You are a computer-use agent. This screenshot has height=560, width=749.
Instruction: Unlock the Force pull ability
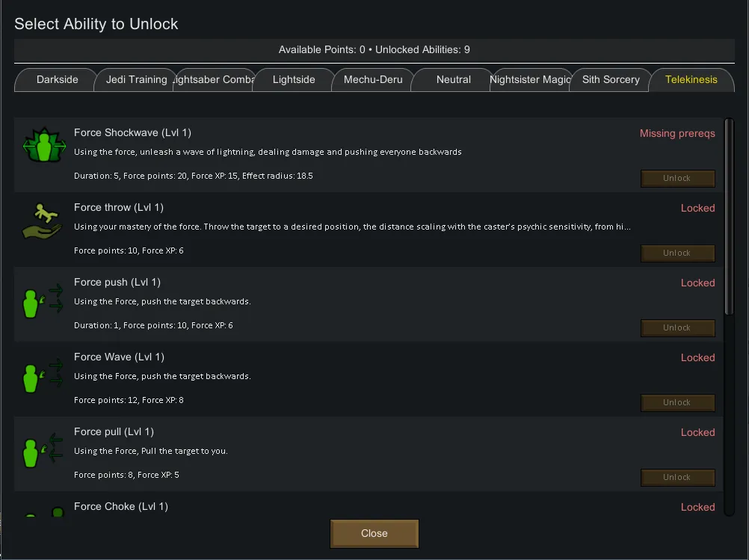677,477
